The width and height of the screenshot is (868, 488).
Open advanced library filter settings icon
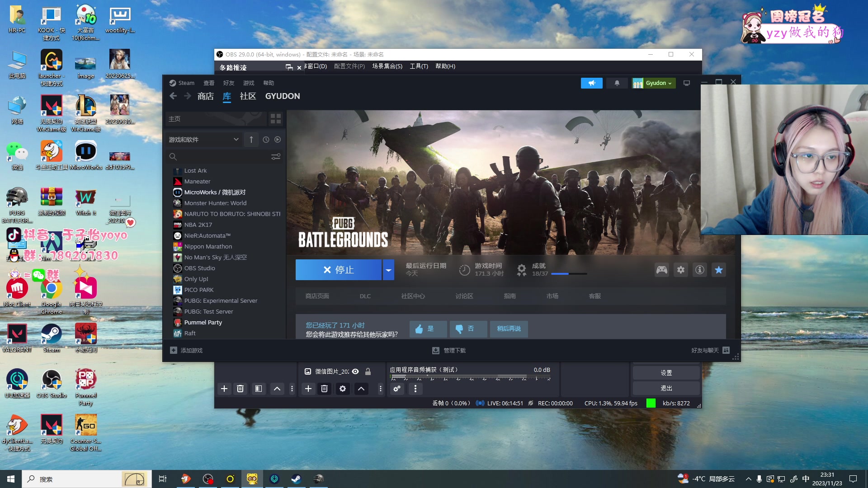point(275,157)
